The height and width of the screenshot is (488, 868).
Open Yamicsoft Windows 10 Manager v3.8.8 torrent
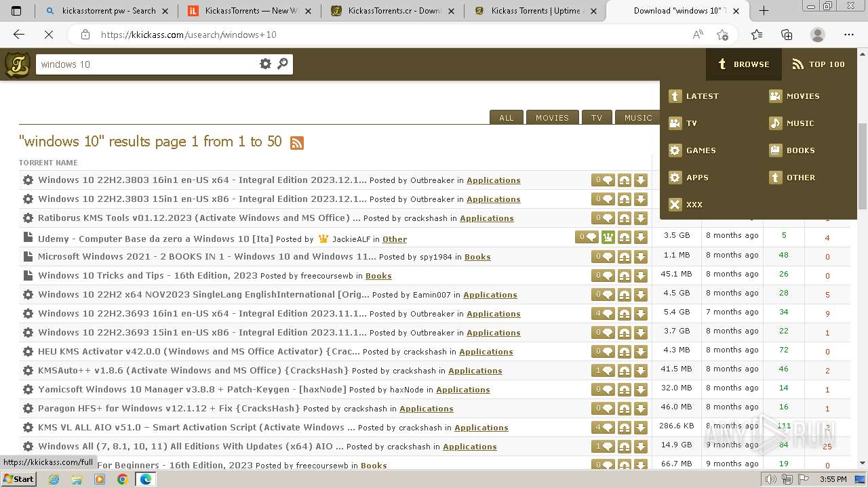point(192,390)
